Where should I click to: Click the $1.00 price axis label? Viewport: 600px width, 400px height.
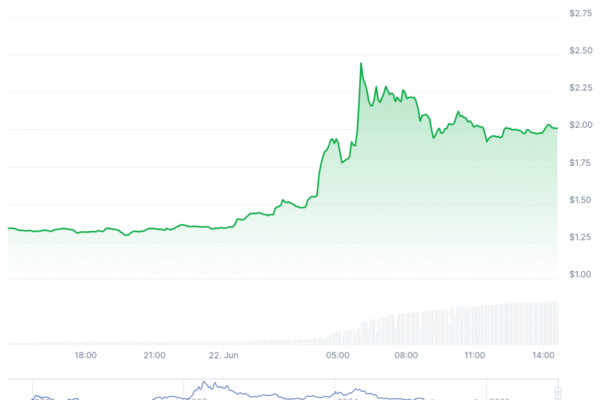coord(578,274)
